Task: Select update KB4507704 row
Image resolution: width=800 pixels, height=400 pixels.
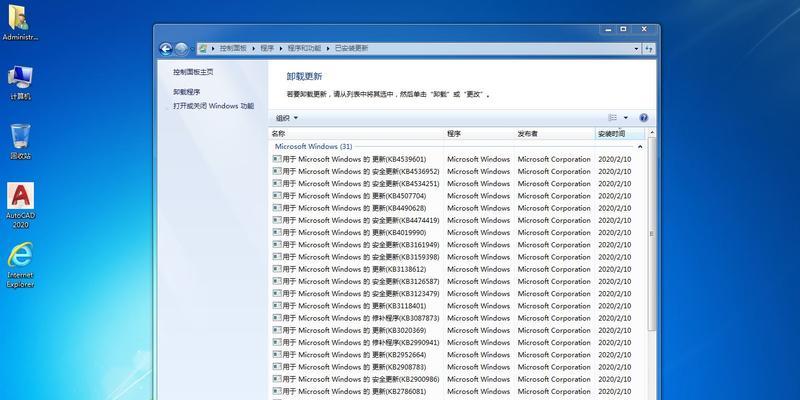Action: tap(453, 196)
